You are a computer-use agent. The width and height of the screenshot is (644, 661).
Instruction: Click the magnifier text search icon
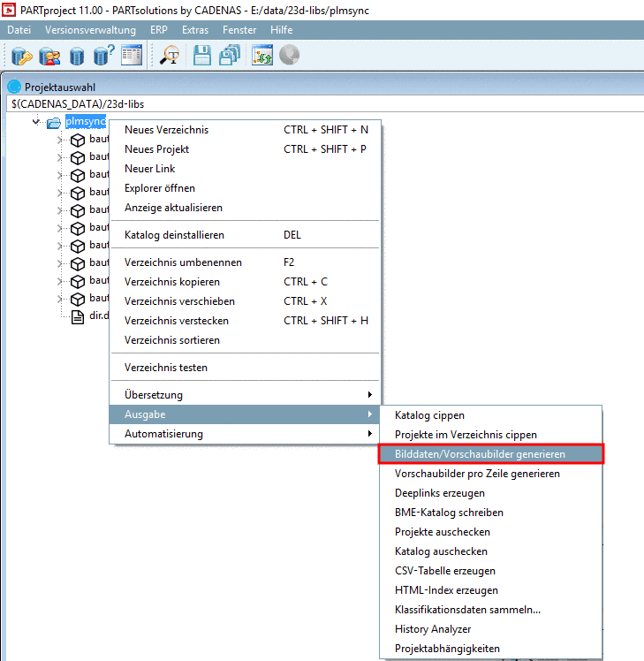tap(170, 55)
